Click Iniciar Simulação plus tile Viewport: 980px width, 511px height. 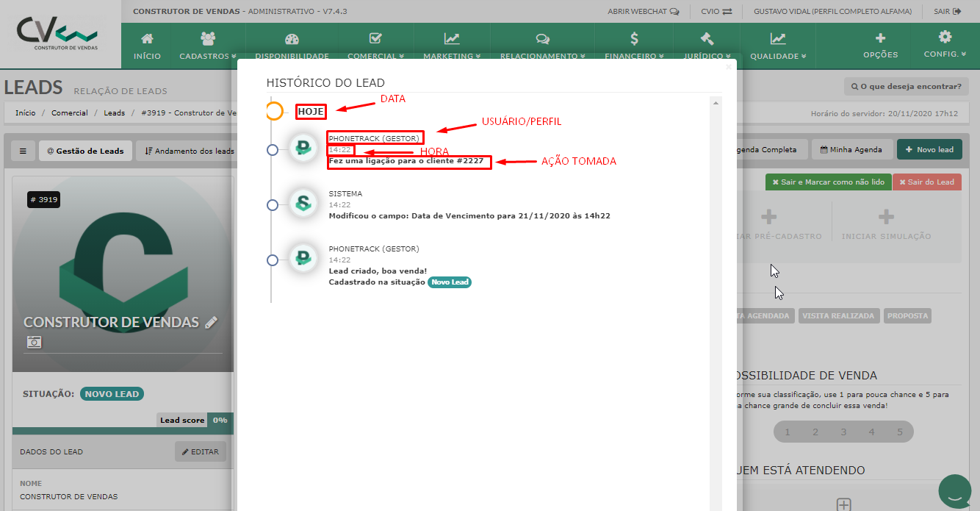(x=886, y=224)
